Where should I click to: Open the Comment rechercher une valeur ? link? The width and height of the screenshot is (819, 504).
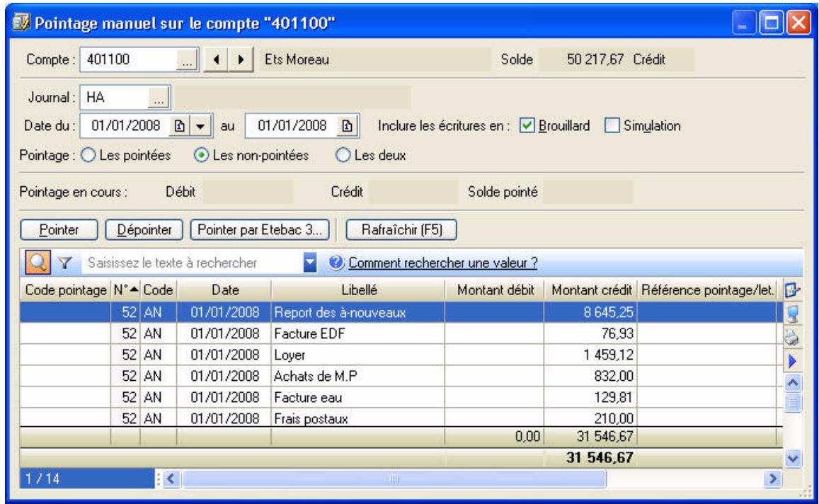[443, 263]
